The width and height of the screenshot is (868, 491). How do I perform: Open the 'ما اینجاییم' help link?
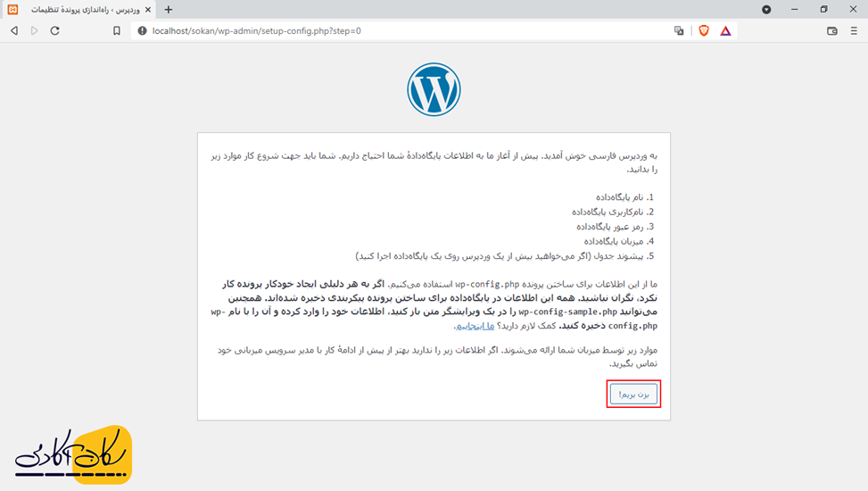(475, 325)
